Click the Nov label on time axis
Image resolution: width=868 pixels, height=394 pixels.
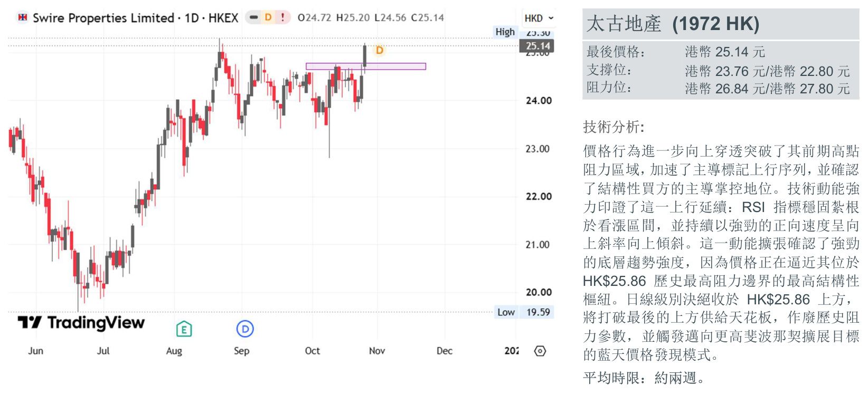377,351
